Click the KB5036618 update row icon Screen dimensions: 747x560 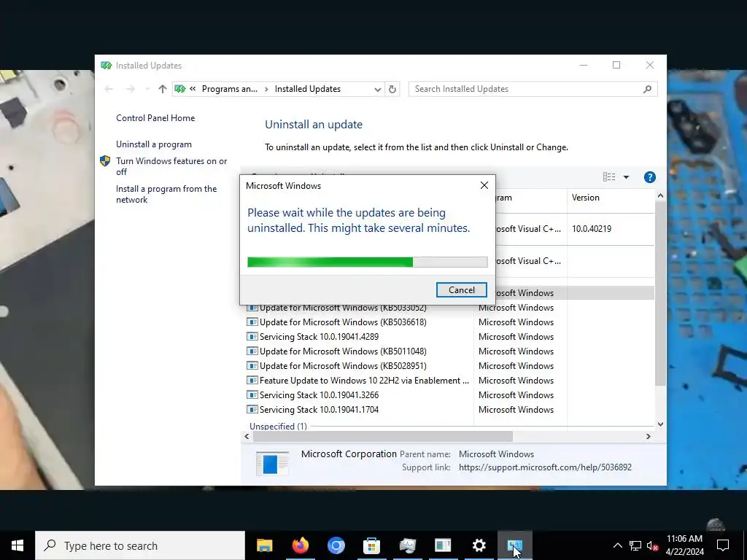coord(252,322)
